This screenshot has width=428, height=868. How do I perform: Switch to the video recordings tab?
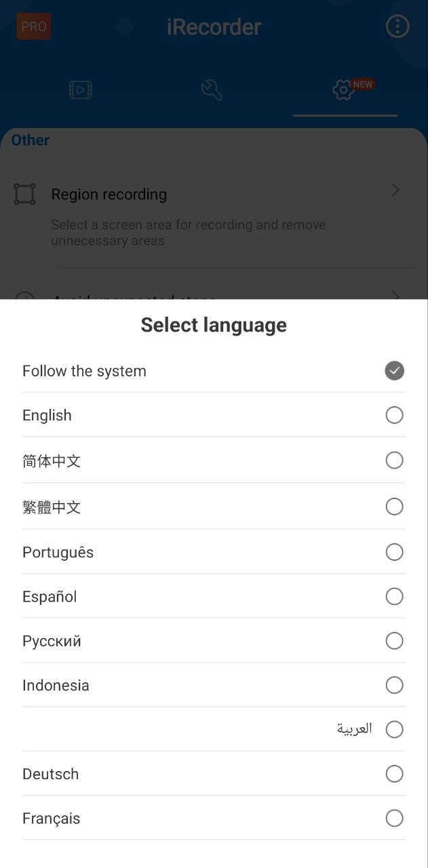coord(81,90)
